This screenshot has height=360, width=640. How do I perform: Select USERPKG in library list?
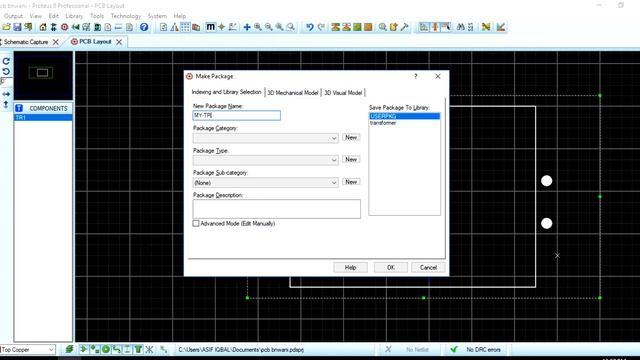point(404,116)
